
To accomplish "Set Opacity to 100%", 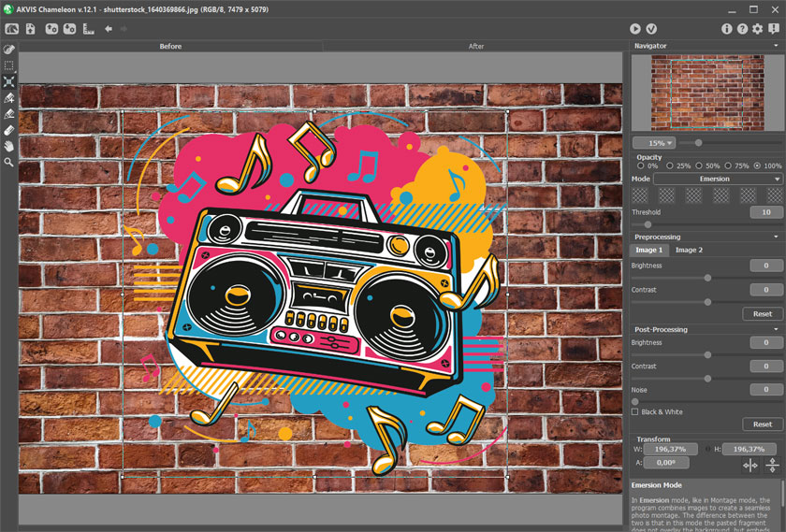I will (757, 165).
